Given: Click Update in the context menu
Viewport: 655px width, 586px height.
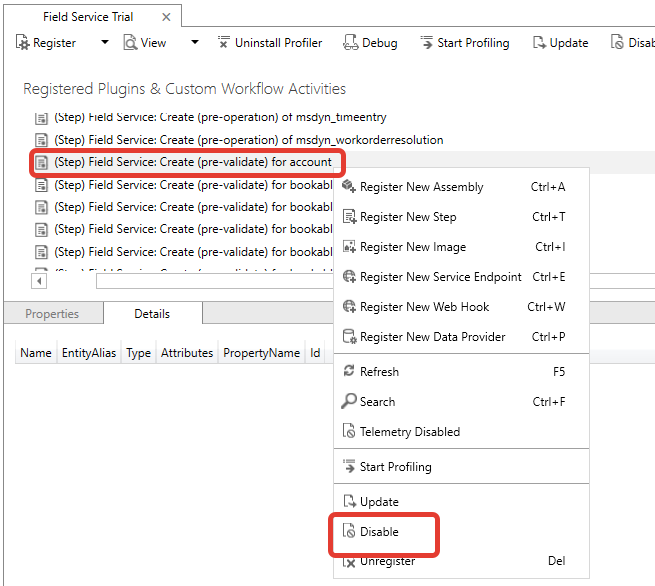Looking at the screenshot, I should (461, 502).
